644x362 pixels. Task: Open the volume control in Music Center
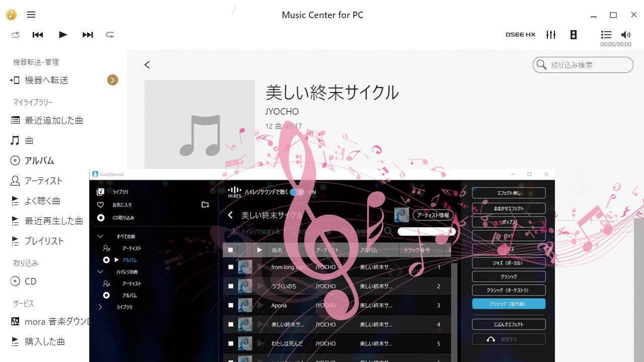point(626,35)
